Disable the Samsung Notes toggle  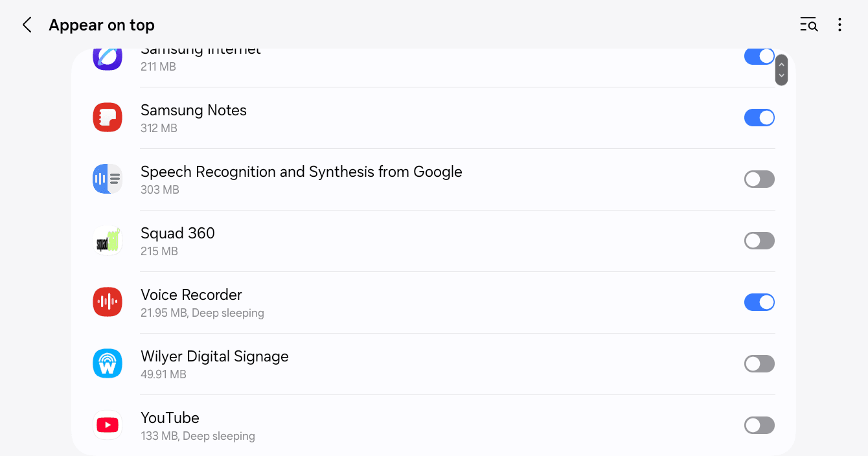759,117
